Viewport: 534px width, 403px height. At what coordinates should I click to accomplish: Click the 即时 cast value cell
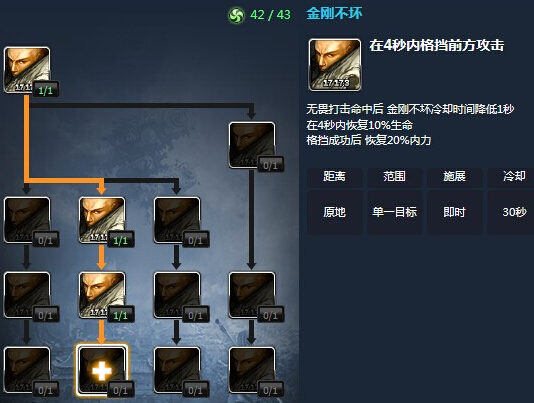pyautogui.click(x=454, y=212)
